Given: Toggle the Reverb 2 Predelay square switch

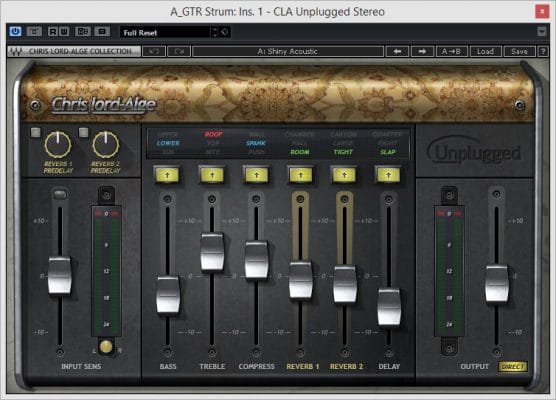Looking at the screenshot, I should 83,132.
